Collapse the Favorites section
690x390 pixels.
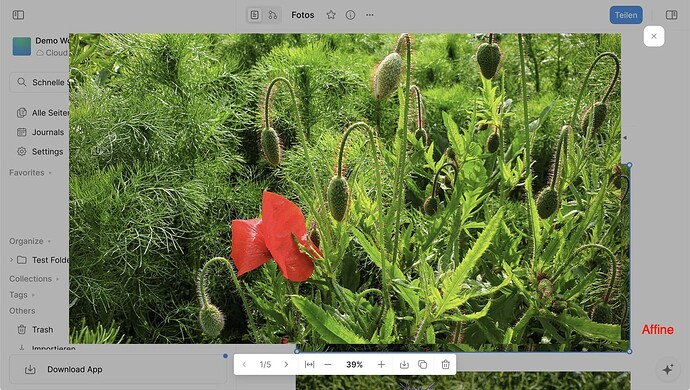[30, 173]
